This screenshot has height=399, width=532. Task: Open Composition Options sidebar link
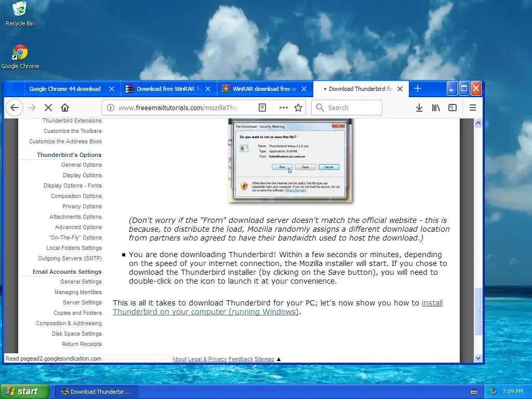(x=76, y=196)
